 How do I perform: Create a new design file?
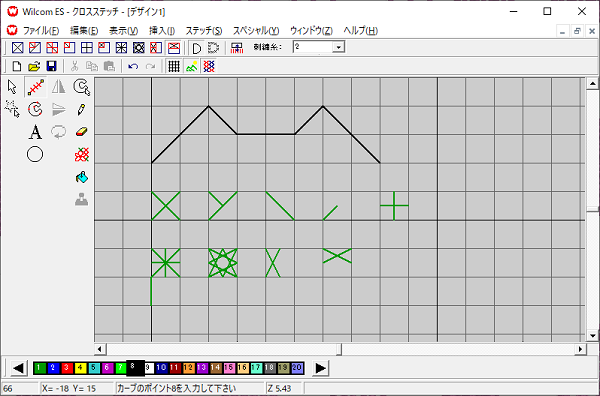pyautogui.click(x=16, y=67)
